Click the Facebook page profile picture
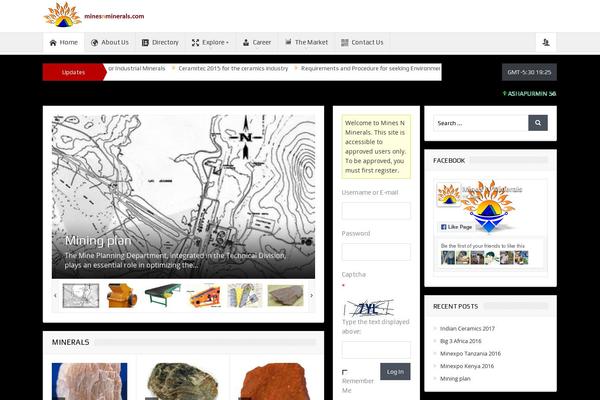 pos(448,194)
